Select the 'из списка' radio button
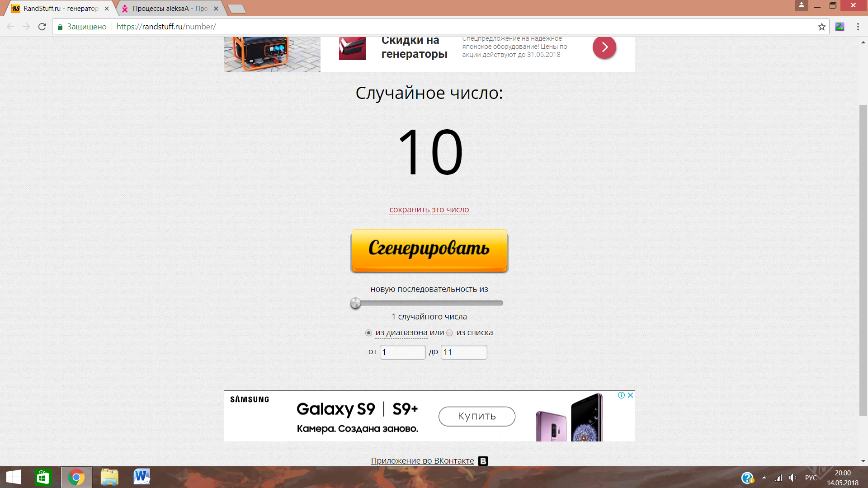The width and height of the screenshot is (868, 488). 449,333
